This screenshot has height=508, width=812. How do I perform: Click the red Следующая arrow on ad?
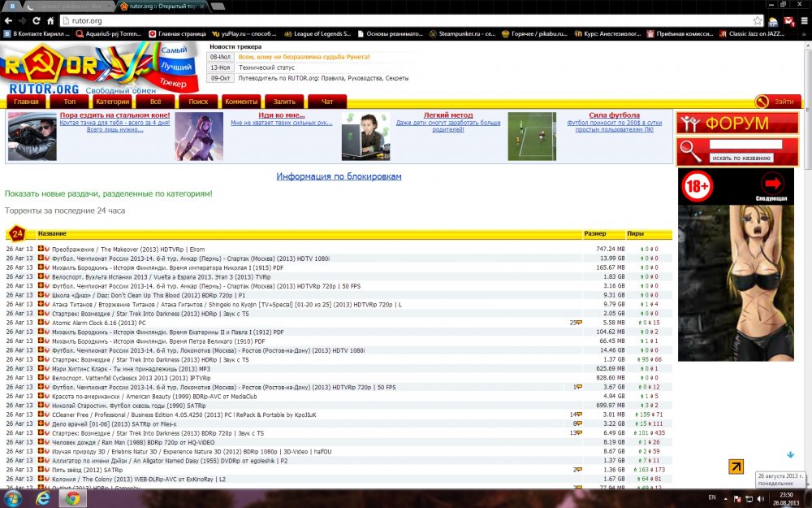(771, 184)
